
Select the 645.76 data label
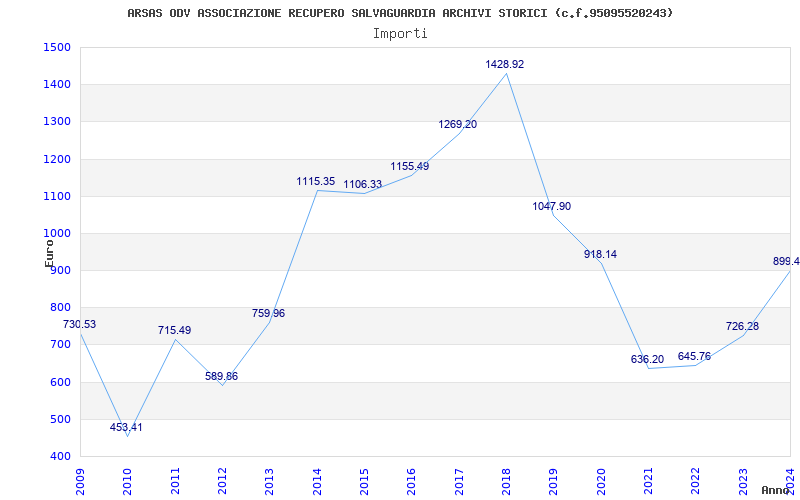(694, 356)
